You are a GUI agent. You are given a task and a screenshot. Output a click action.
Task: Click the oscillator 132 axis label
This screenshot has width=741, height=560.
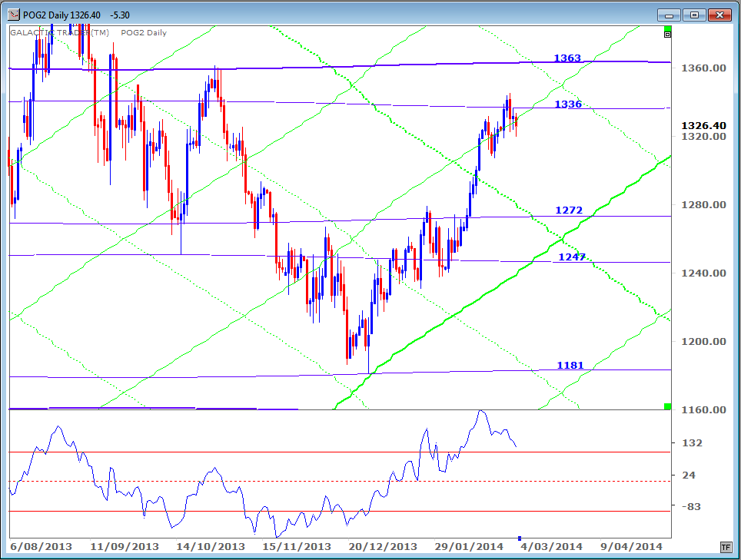(693, 443)
